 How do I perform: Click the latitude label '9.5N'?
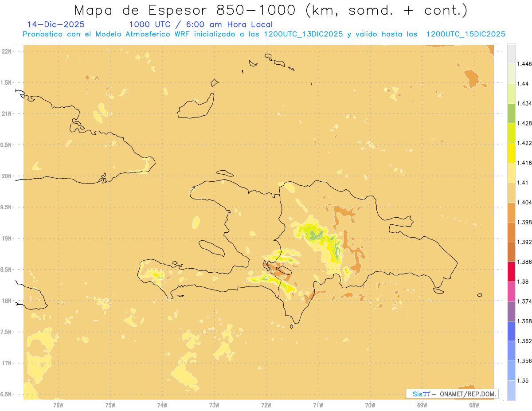[x=7, y=207]
